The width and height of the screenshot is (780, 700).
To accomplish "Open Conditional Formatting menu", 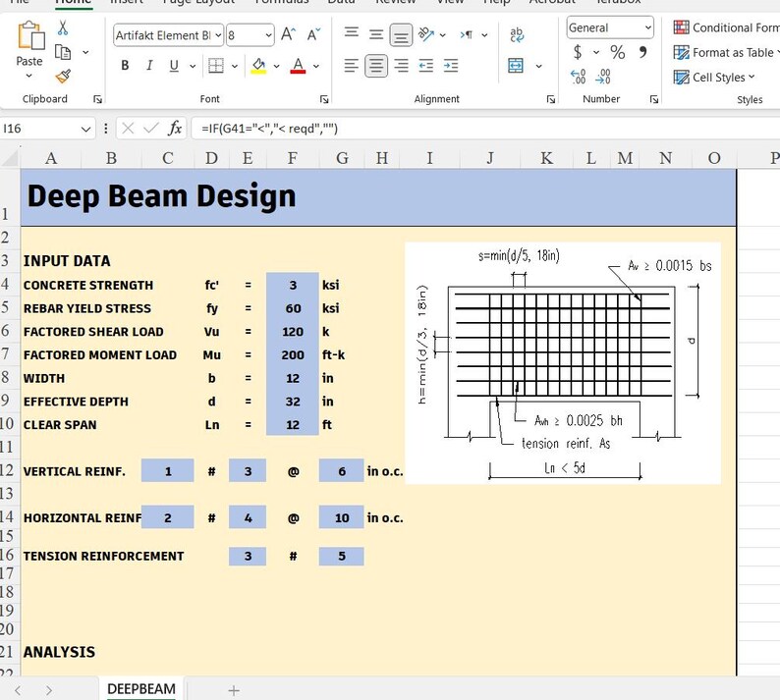I will [726, 27].
